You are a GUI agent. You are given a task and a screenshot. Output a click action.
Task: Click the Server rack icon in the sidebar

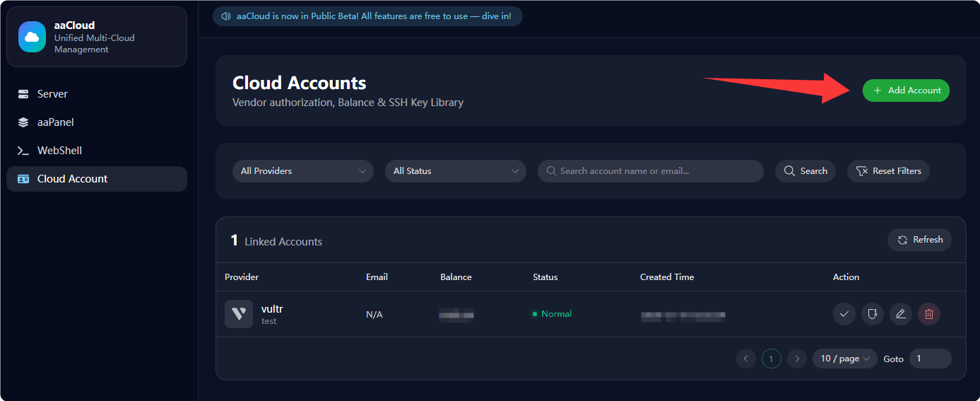coord(23,94)
